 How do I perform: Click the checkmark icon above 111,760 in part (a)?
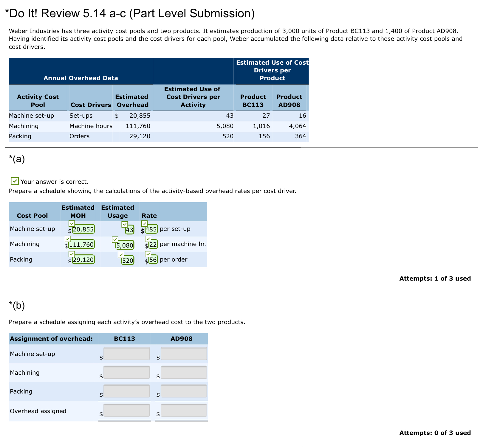pos(68,239)
